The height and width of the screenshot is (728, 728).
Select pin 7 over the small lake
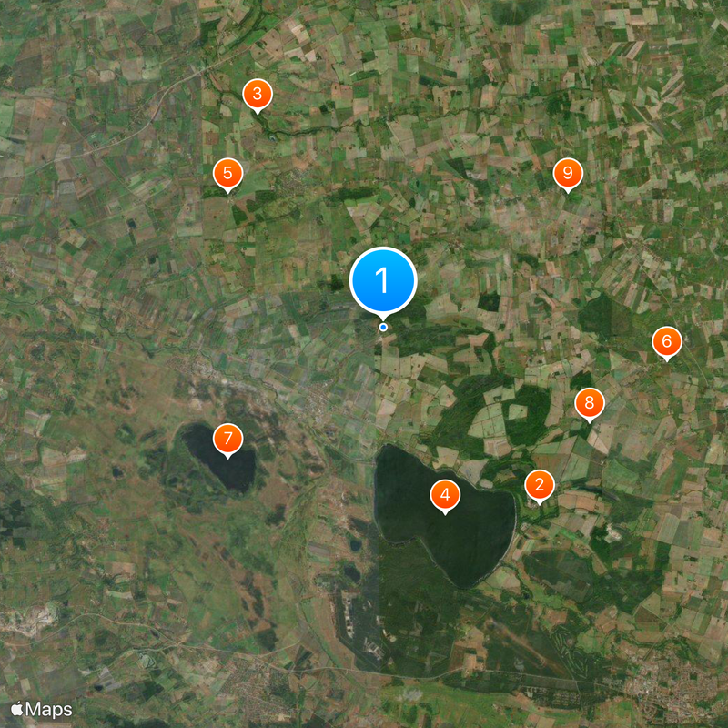click(x=227, y=439)
